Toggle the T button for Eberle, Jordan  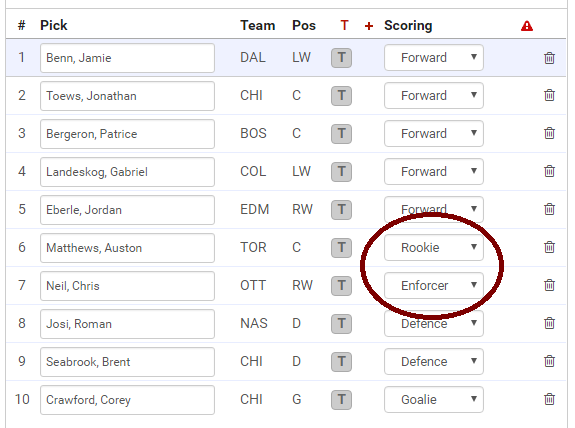pos(341,209)
